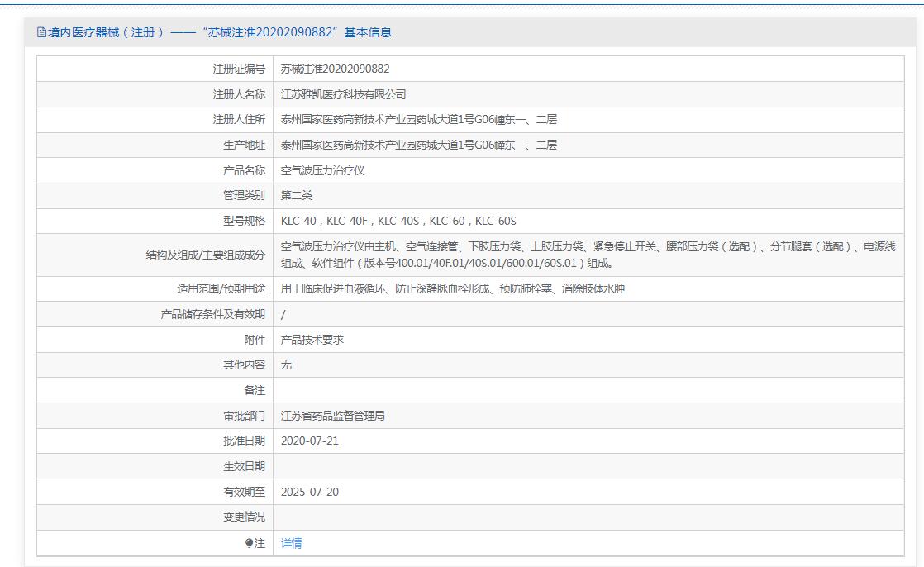The width and height of the screenshot is (924, 567).
Task: Click the registrant name 江苏雅凯医疗科技有限公司
Action: tap(343, 94)
